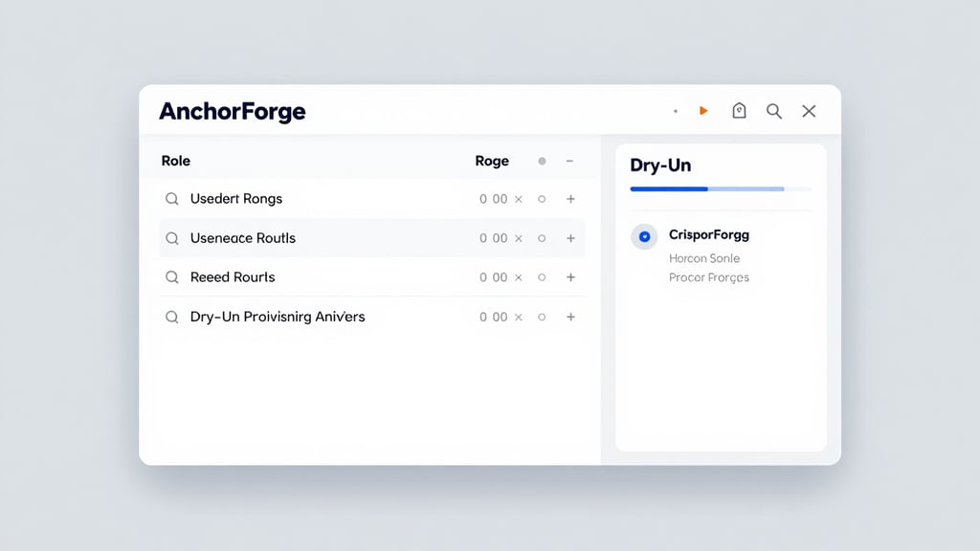Click the CrisporForgg label
Screen dimensions: 980x551
point(709,235)
